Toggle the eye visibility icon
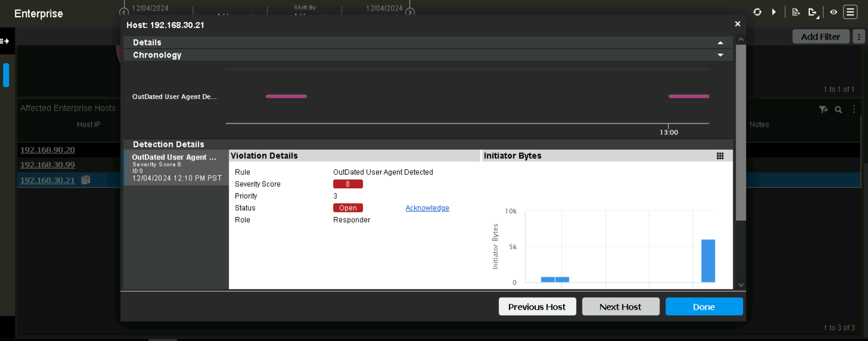868x341 pixels. coord(833,12)
